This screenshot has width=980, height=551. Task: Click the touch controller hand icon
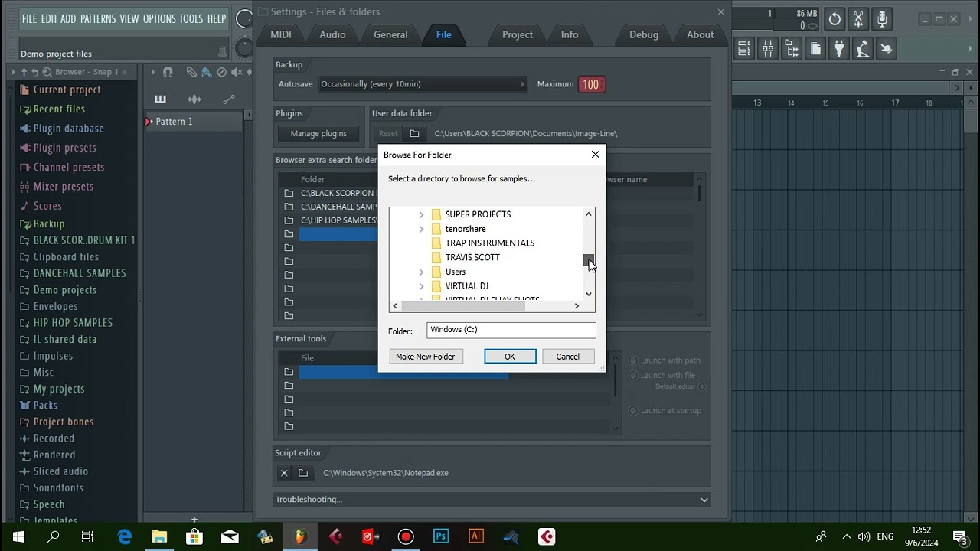point(887,49)
